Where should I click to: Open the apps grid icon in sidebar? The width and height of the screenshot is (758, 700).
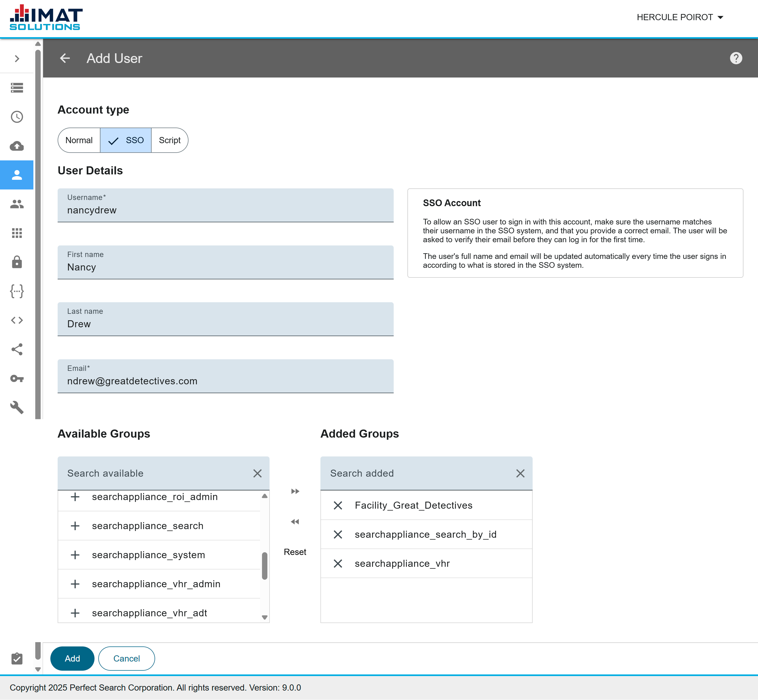pos(17,233)
